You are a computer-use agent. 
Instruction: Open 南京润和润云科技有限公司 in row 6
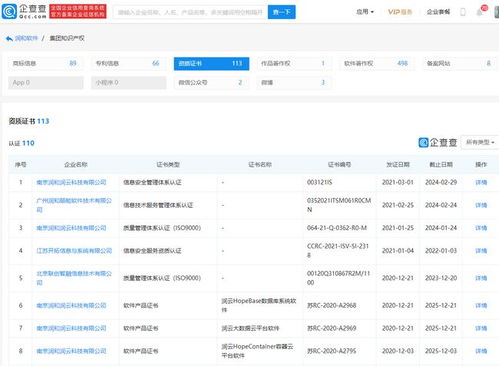tap(71, 305)
